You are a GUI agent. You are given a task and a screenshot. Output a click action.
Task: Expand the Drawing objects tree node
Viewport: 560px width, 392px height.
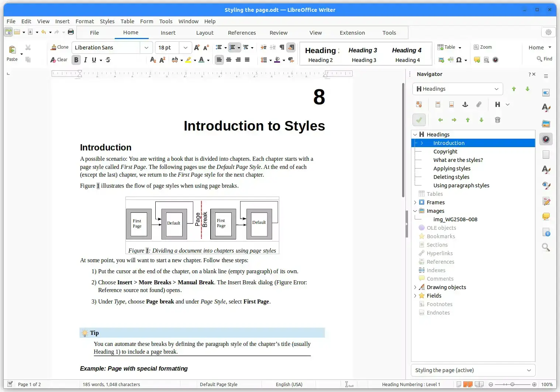pyautogui.click(x=415, y=287)
